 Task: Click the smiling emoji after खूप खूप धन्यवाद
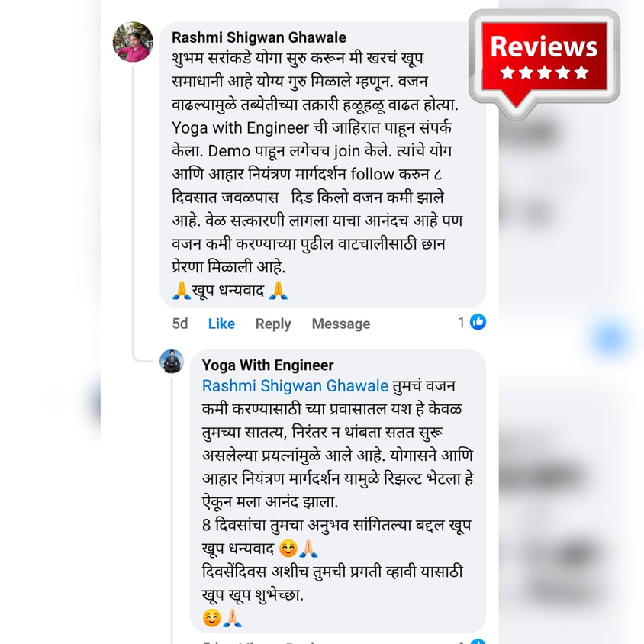pos(288,549)
